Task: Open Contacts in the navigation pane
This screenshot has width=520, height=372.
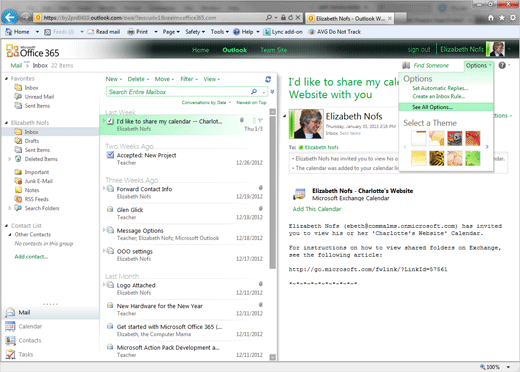Action: pyautogui.click(x=30, y=340)
